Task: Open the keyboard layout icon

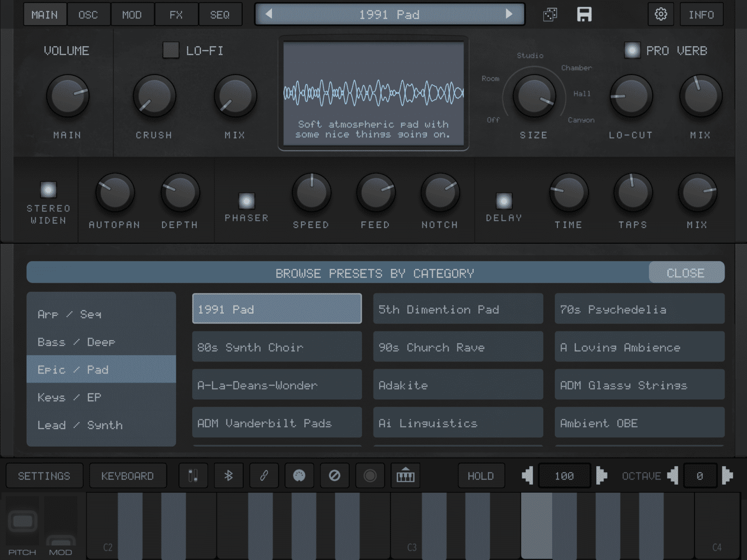Action: click(406, 475)
